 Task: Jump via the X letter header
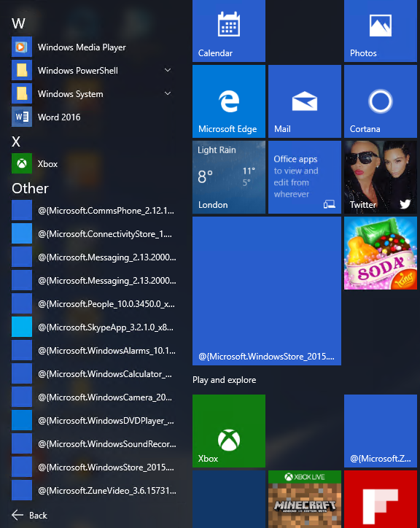[16, 141]
